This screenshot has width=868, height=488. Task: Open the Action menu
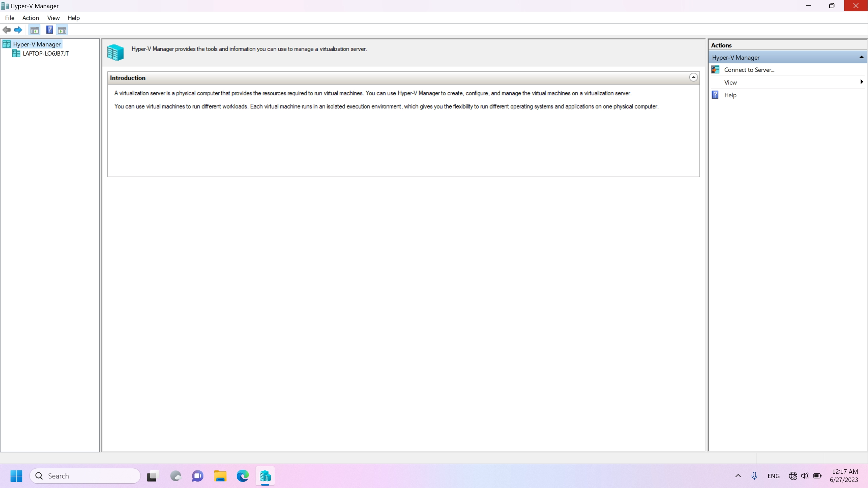[x=31, y=18]
